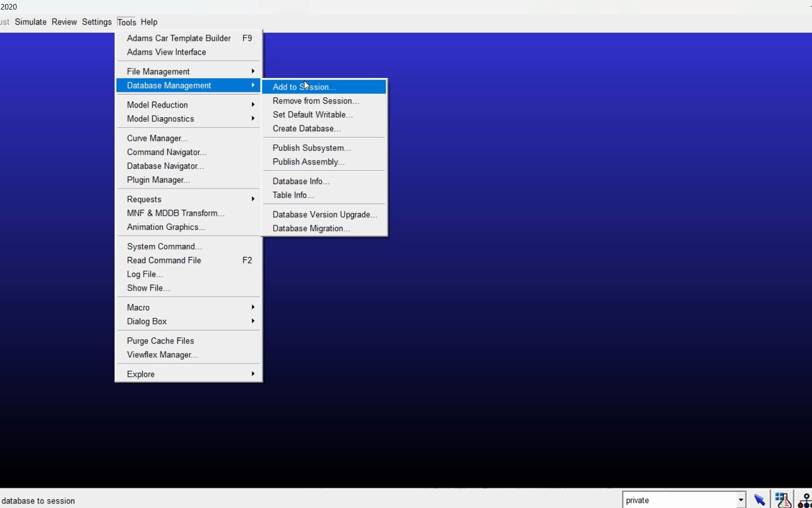Open Curve Manager
812x508 pixels.
coord(188,138)
